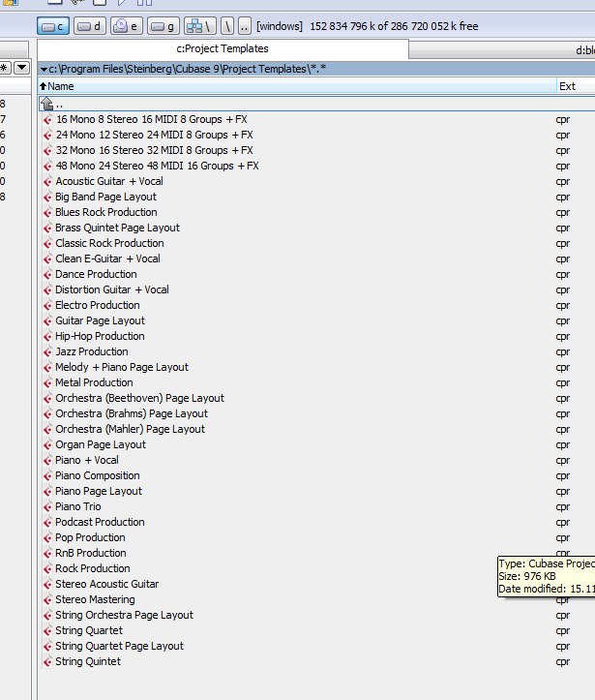The height and width of the screenshot is (700, 595).
Task: Click Hip-Hop Production file icon
Action: [47, 337]
